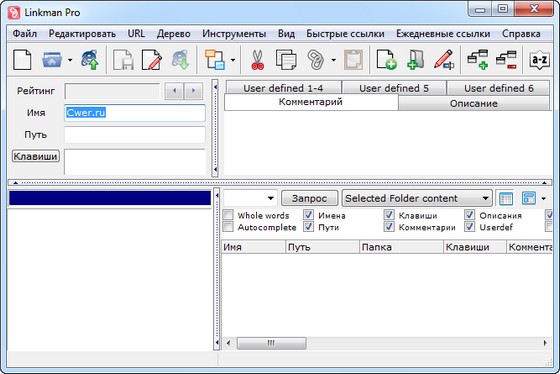
Task: Click the expand tree icon with green plus
Action: click(x=478, y=60)
